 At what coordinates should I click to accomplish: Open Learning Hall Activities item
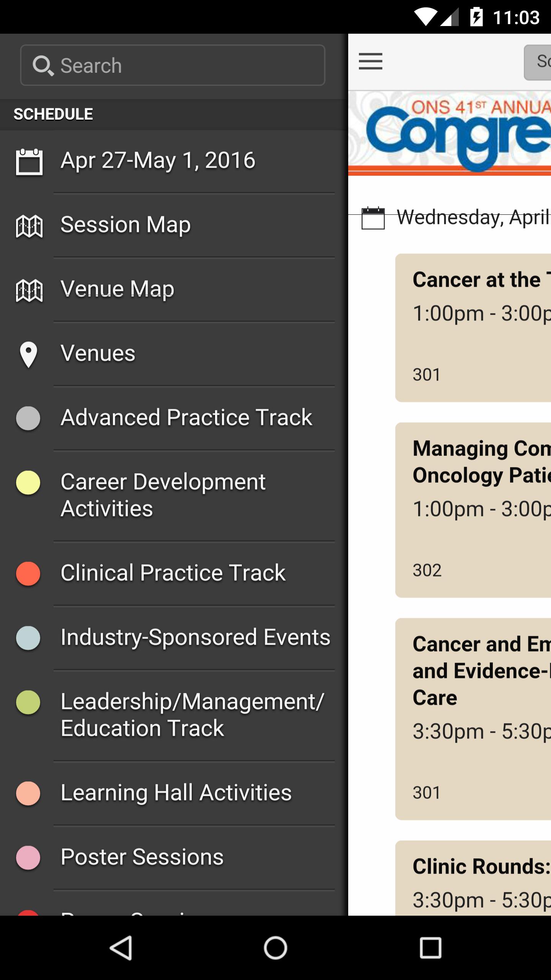point(176,792)
